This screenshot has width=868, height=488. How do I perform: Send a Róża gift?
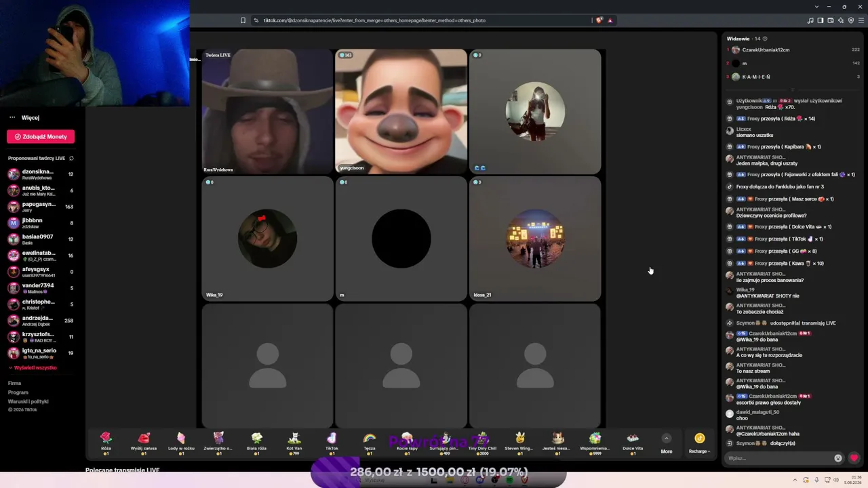[x=106, y=442]
